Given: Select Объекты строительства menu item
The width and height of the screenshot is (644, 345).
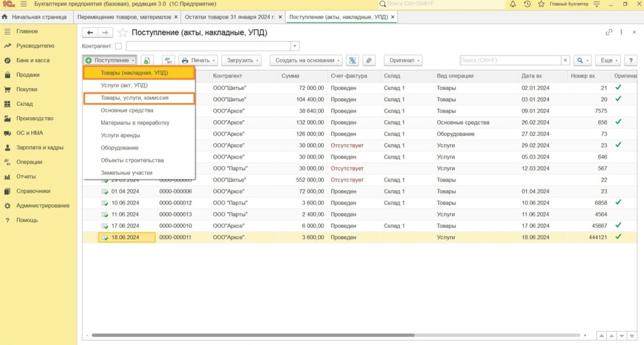Looking at the screenshot, I should [139, 160].
